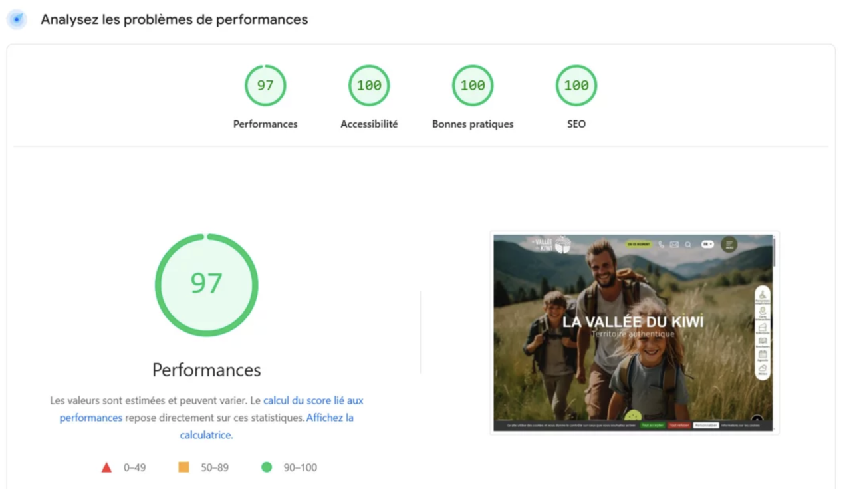Click the white 'Personnaliser' cookie button
This screenshot has height=504, width=851.
tap(705, 425)
